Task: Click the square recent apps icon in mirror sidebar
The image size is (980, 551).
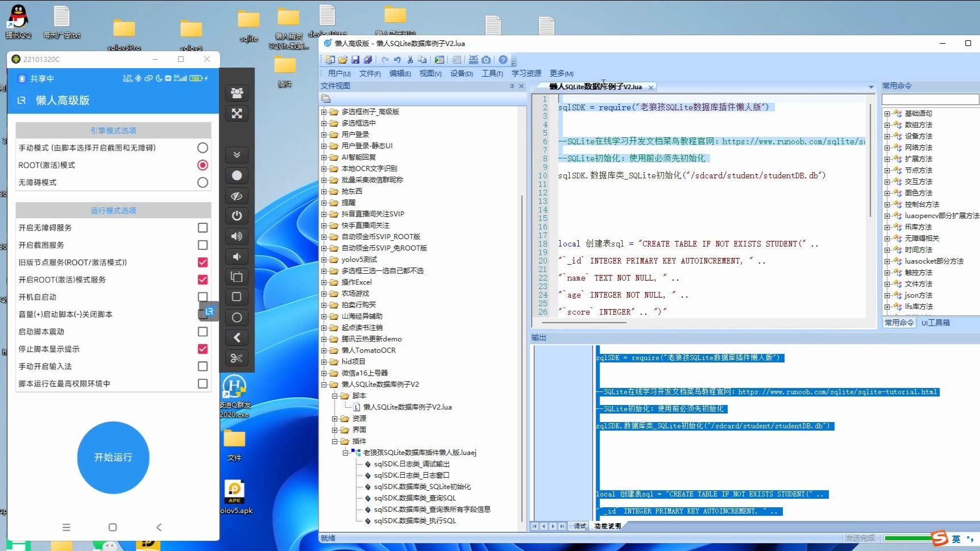Action: coord(237,297)
